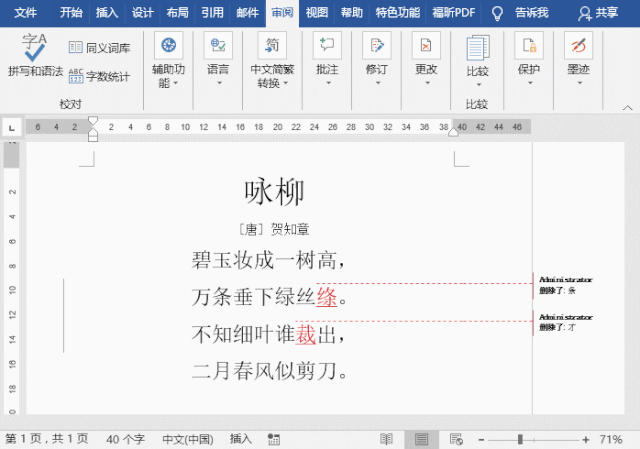
Task: Expand the 墨迹 dropdown arrow
Action: tap(580, 83)
